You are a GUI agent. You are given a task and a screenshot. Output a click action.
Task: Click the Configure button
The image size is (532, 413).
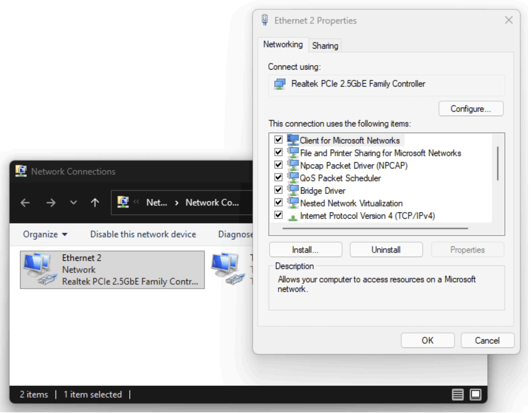coord(471,108)
